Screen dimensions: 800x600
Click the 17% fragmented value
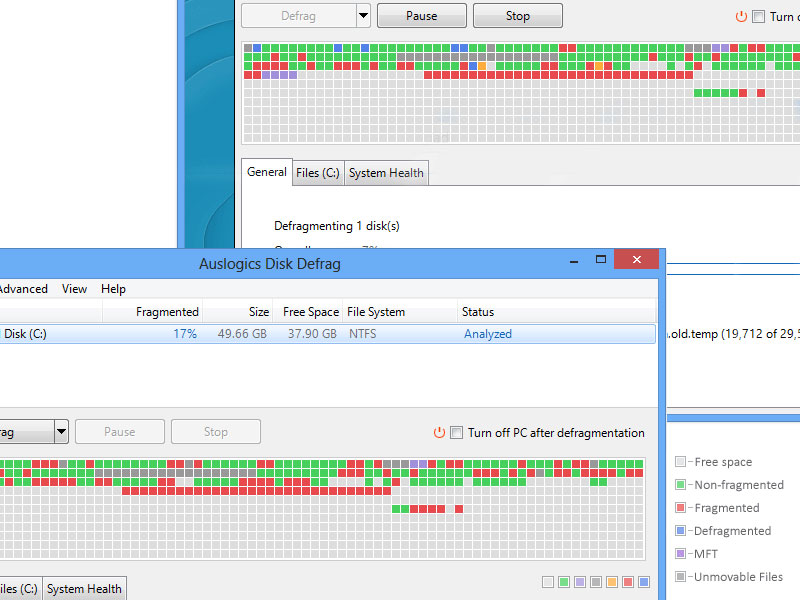tap(185, 334)
